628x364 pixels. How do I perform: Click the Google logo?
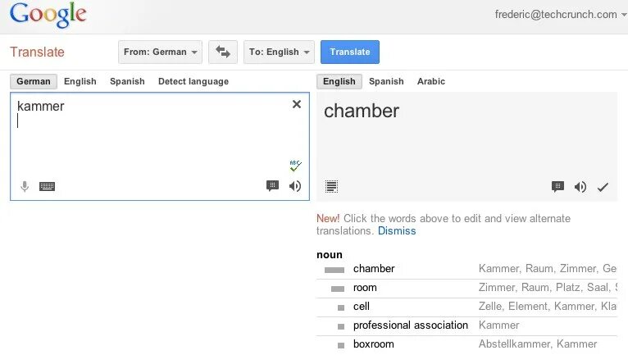48,15
